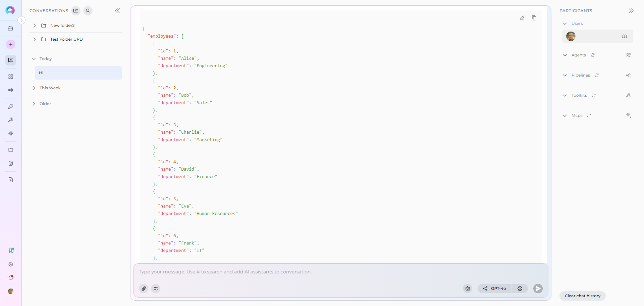
Task: Open model settings gear next to GPT-4o
Action: point(520,289)
